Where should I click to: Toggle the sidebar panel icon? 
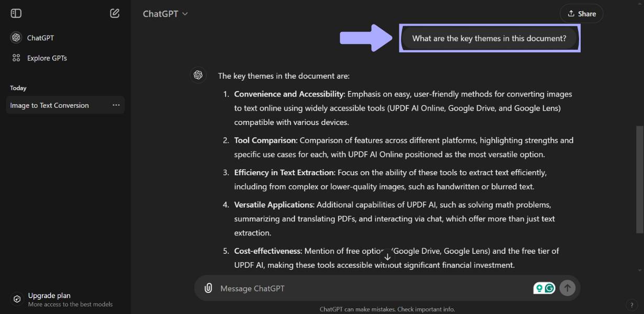pos(16,14)
